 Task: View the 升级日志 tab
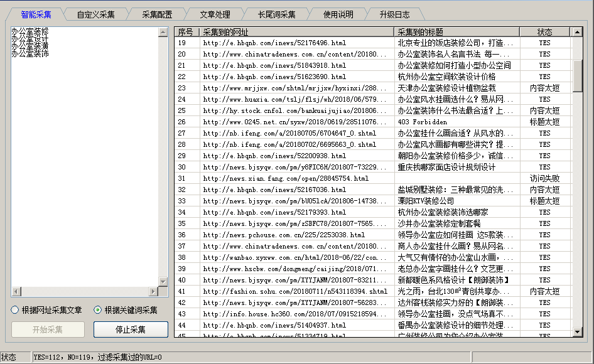pos(394,14)
